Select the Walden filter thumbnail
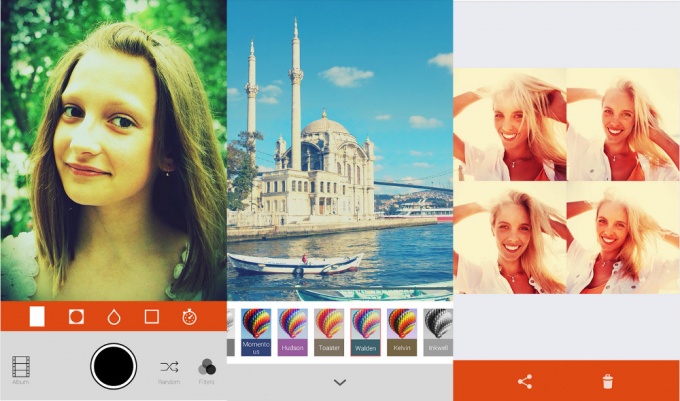Screen dimensions: 680x401 point(366,332)
